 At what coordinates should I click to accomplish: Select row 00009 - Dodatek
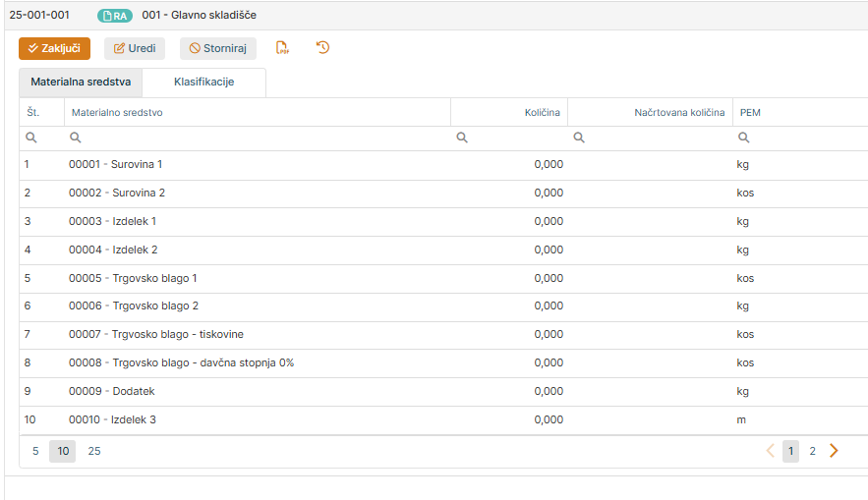coord(111,392)
